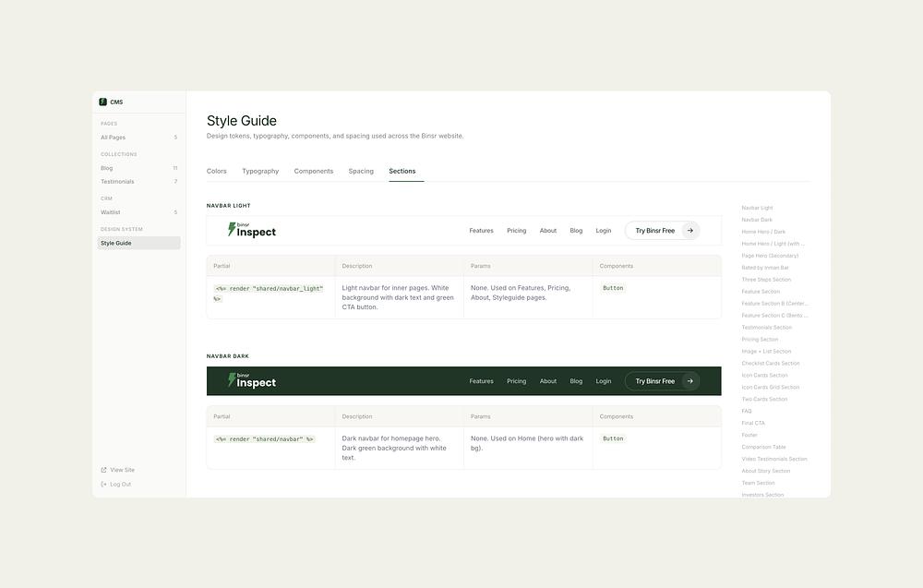Select Style Guide in sidebar
Screen dimensions: 923x588
(139, 243)
